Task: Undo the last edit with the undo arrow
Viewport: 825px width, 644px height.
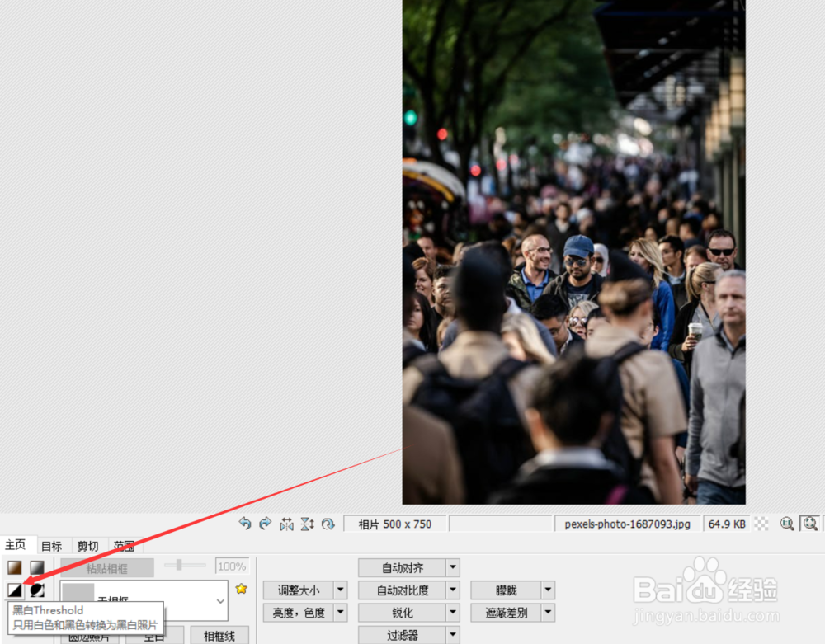Action: (x=245, y=524)
